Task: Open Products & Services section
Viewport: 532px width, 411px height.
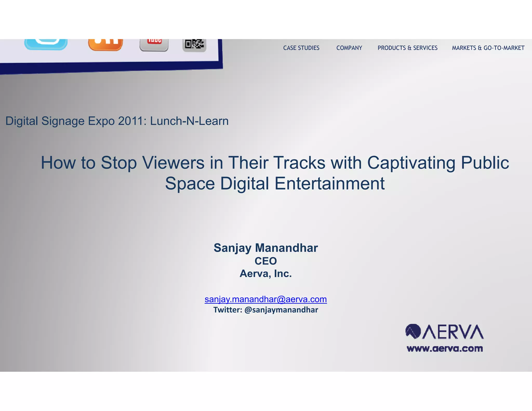Action: click(407, 48)
